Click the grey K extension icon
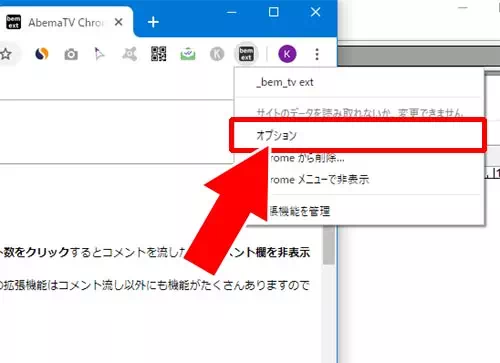 (217, 54)
